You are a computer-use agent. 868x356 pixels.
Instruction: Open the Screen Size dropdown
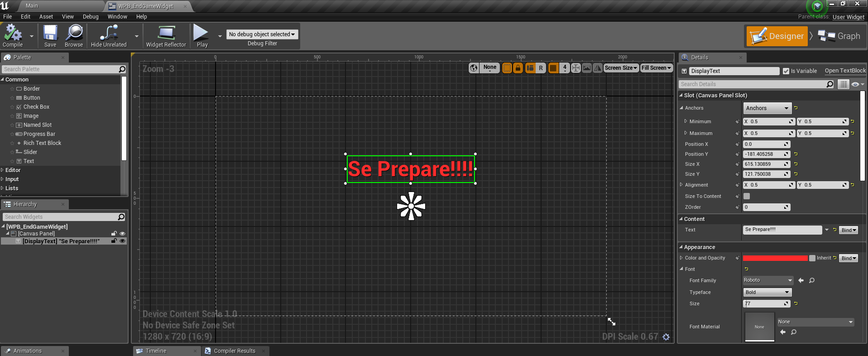coord(621,68)
